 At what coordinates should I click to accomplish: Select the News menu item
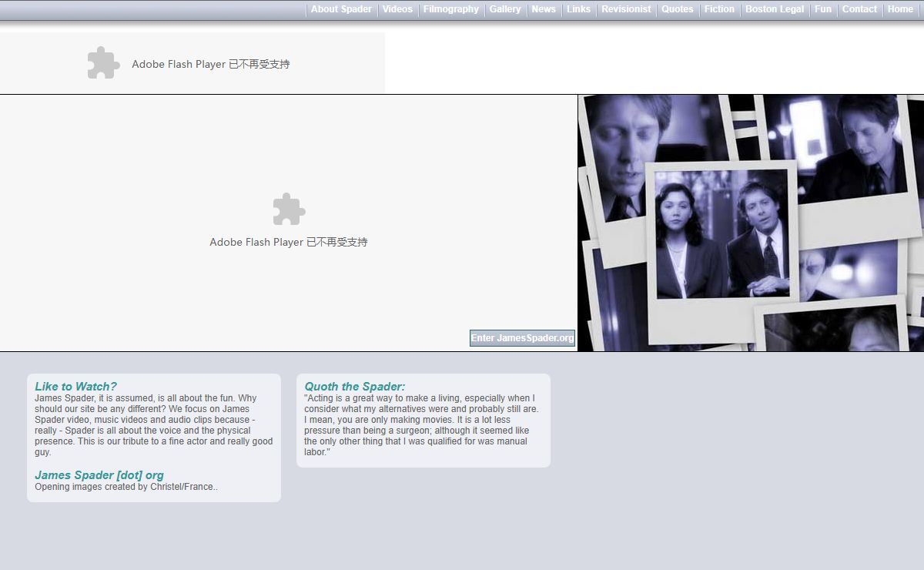point(544,9)
